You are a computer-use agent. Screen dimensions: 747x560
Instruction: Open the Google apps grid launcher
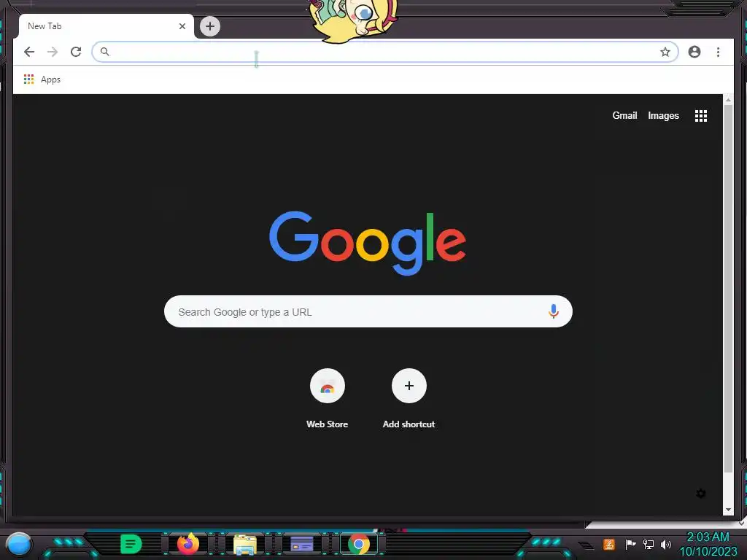pos(701,116)
